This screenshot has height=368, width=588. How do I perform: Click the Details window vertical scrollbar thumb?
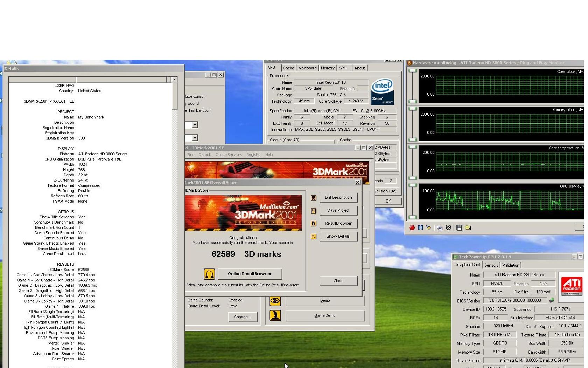(174, 96)
